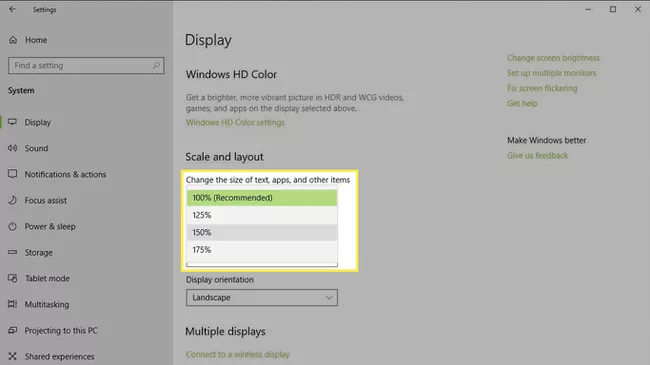Click the Notifications & actions icon
This screenshot has width=650, height=365.
pos(12,174)
